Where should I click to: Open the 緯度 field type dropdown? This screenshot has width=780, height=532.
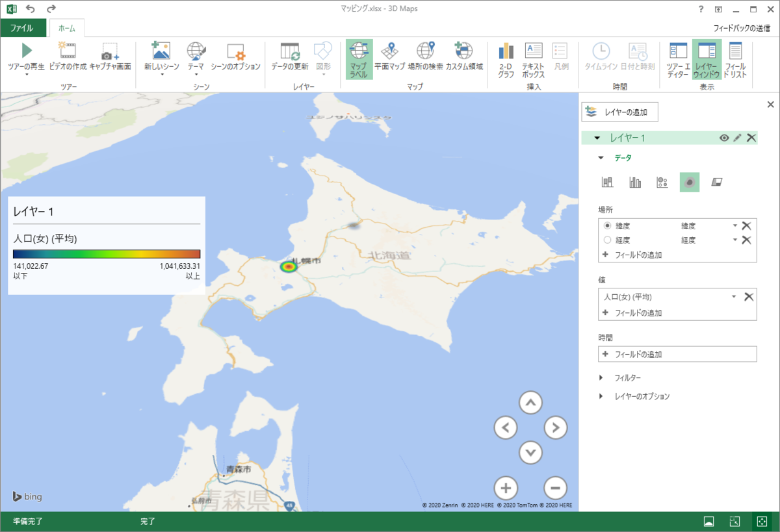coord(734,225)
